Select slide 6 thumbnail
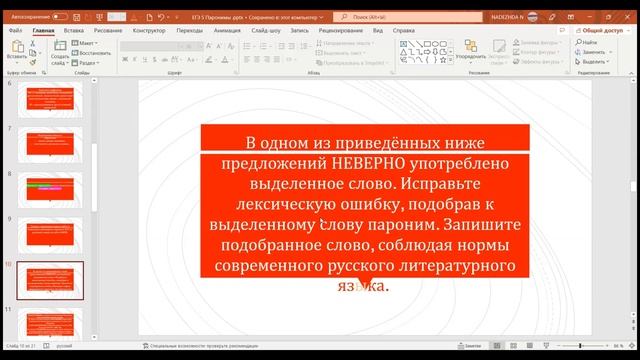 50,100
